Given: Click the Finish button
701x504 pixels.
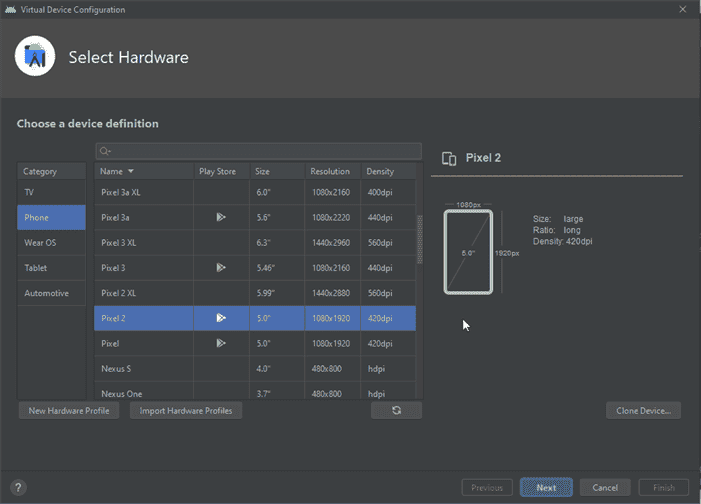Looking at the screenshot, I should pos(664,487).
